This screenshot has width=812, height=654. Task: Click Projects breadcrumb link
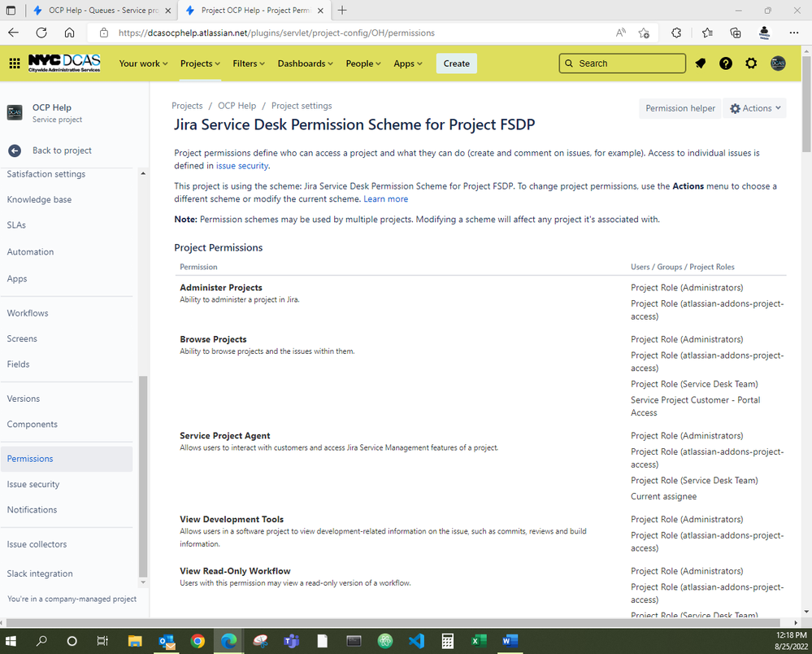click(187, 106)
